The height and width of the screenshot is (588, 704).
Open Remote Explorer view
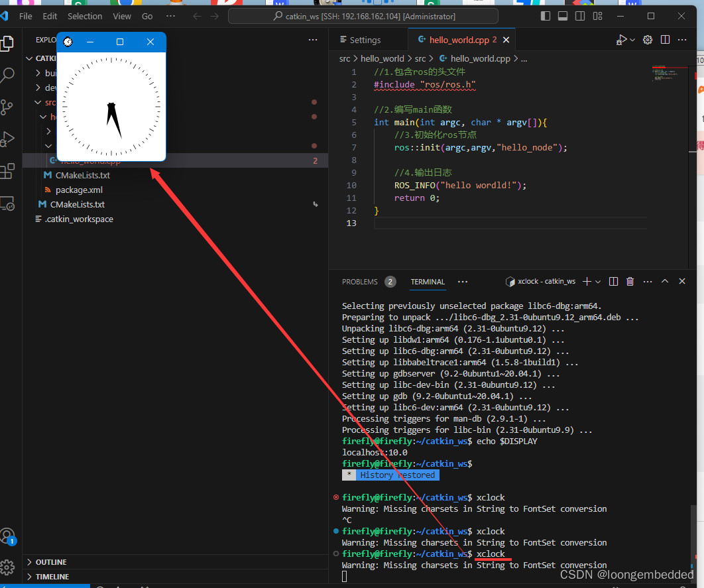pos(8,204)
